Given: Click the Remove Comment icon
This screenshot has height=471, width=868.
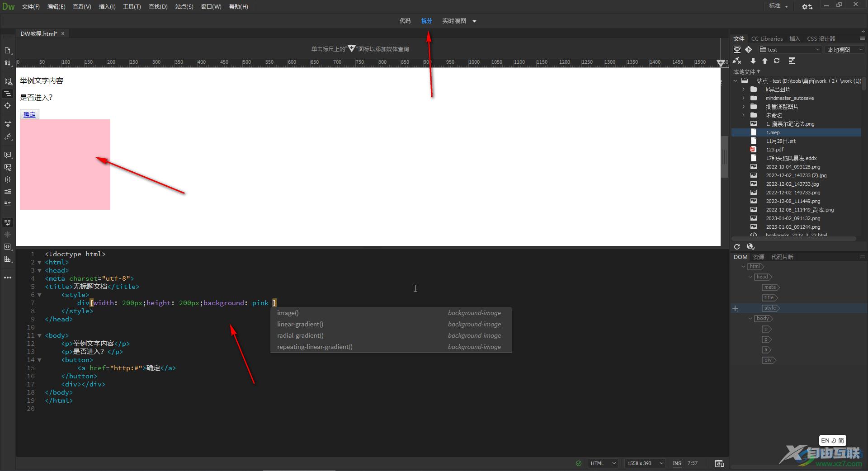Looking at the screenshot, I should pos(8,167).
